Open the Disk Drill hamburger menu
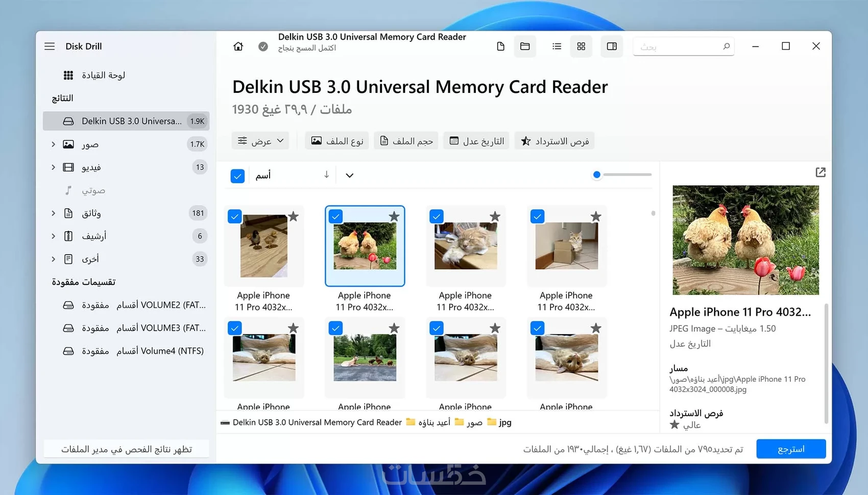Screen dimensions: 868x495 [50, 46]
